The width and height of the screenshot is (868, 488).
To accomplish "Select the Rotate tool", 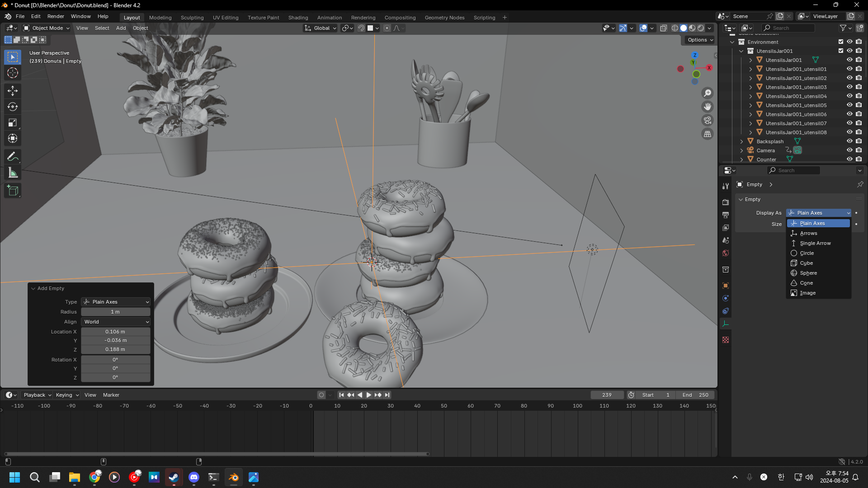I will click(13, 107).
